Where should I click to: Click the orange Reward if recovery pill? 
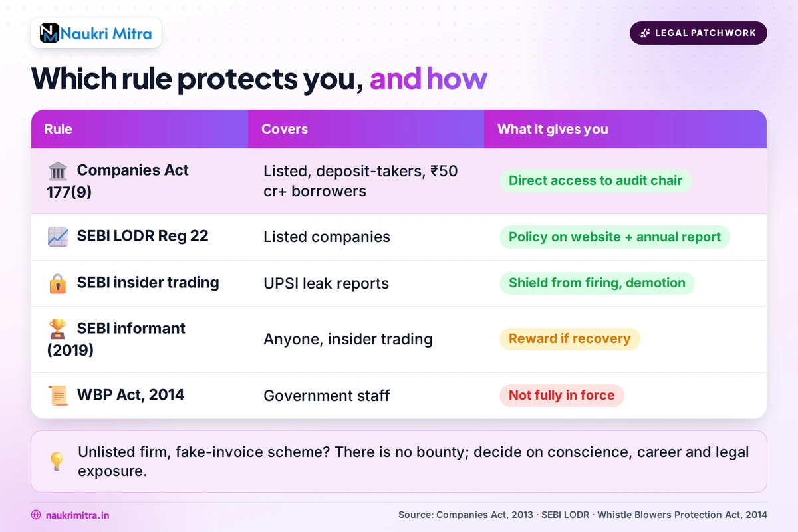[x=569, y=339]
